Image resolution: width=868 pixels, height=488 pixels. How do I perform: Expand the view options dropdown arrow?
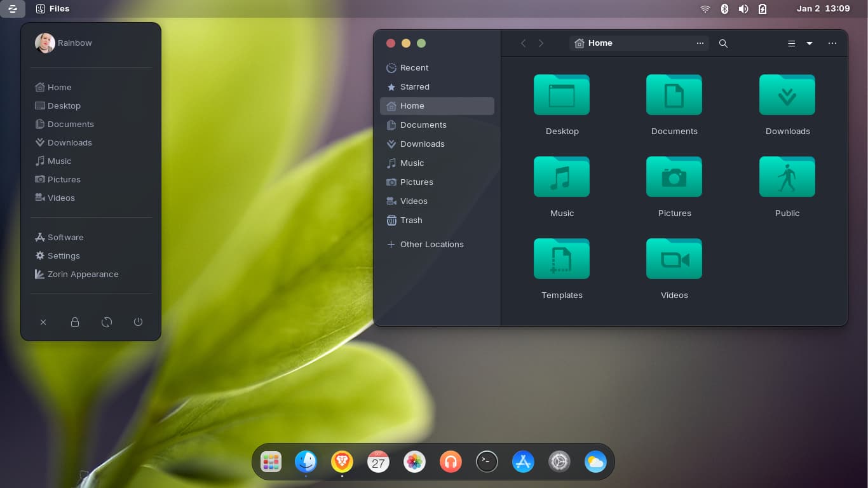coord(810,43)
